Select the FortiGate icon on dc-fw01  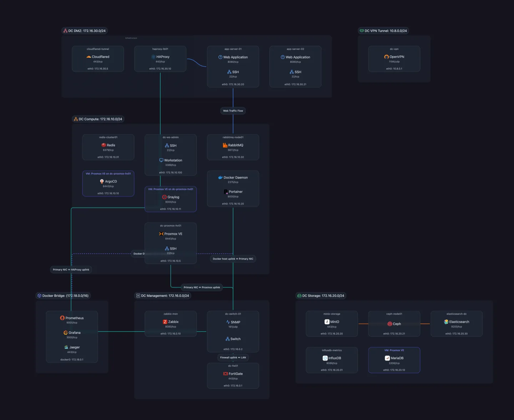pos(226,374)
